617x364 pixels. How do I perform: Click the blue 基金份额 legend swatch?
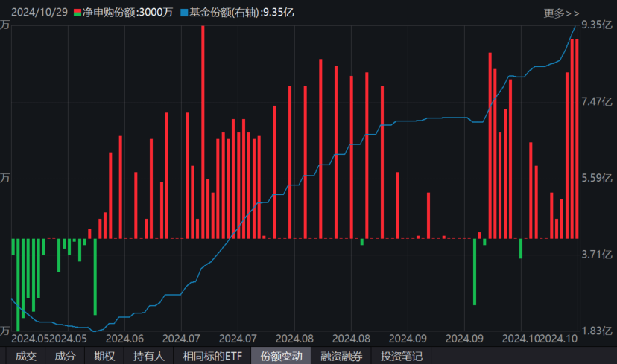click(x=184, y=13)
